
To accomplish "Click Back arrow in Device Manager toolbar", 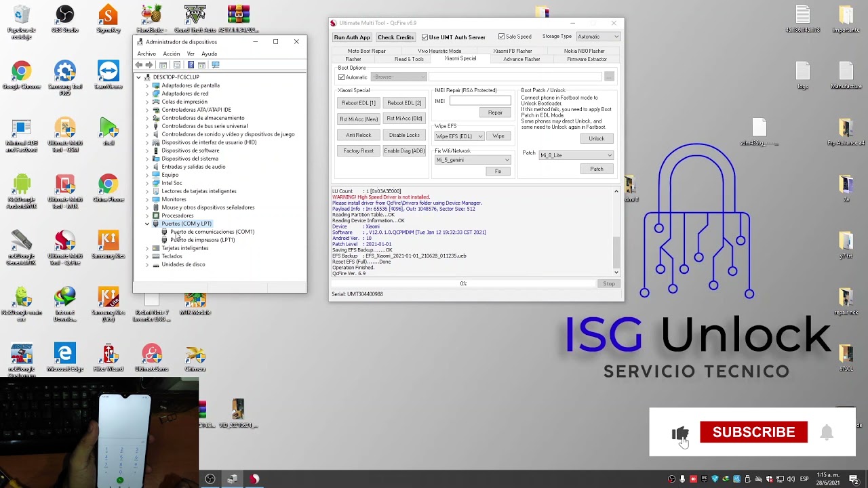I will (139, 65).
